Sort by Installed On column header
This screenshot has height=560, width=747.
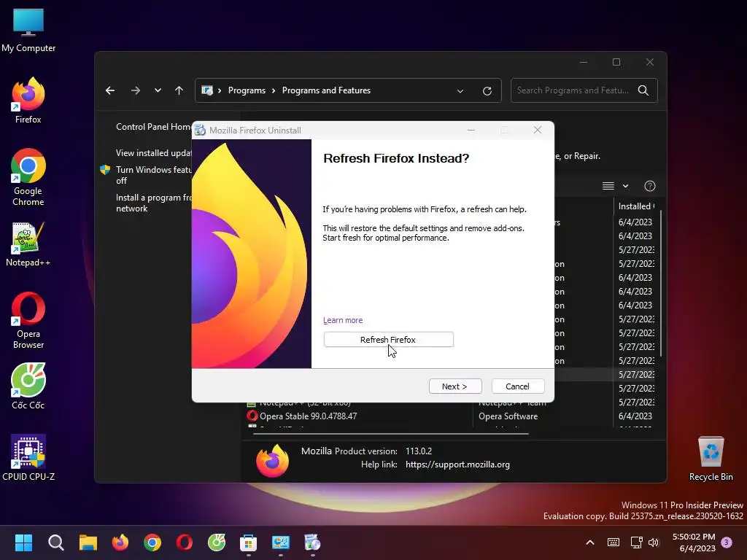coord(636,206)
